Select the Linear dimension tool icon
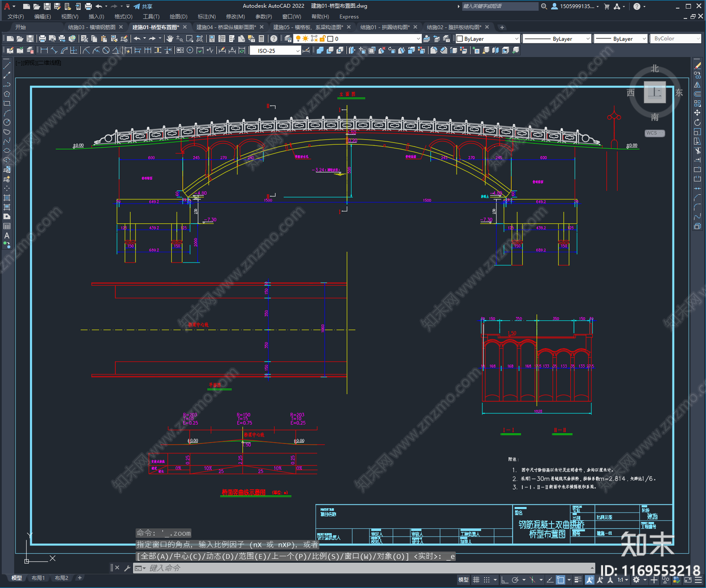 [44, 50]
